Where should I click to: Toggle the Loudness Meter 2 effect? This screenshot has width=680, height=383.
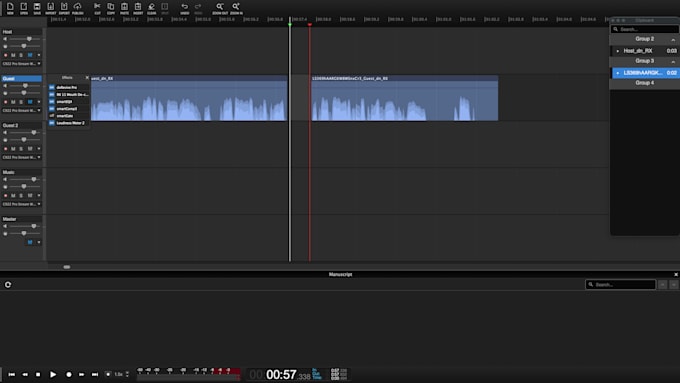pyautogui.click(x=52, y=123)
